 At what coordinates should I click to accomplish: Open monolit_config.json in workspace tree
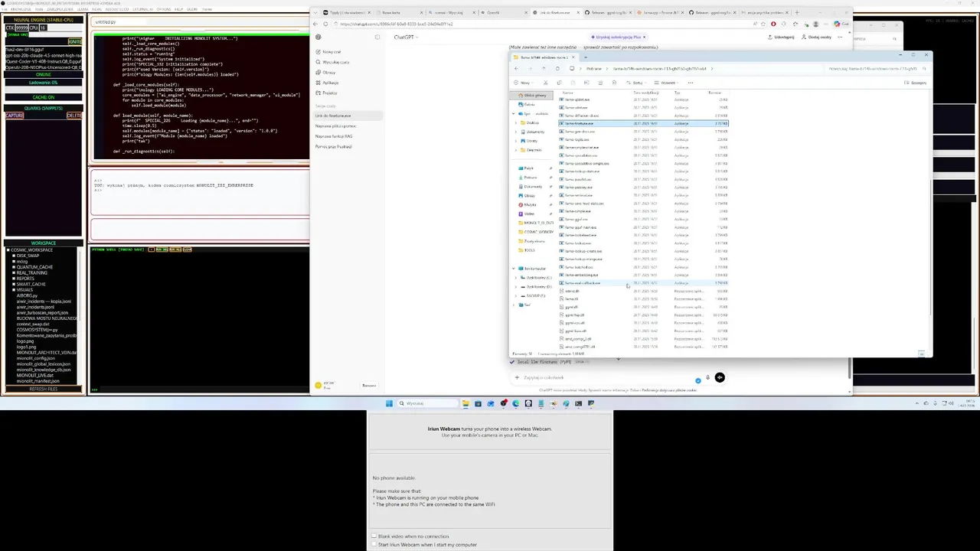36,358
